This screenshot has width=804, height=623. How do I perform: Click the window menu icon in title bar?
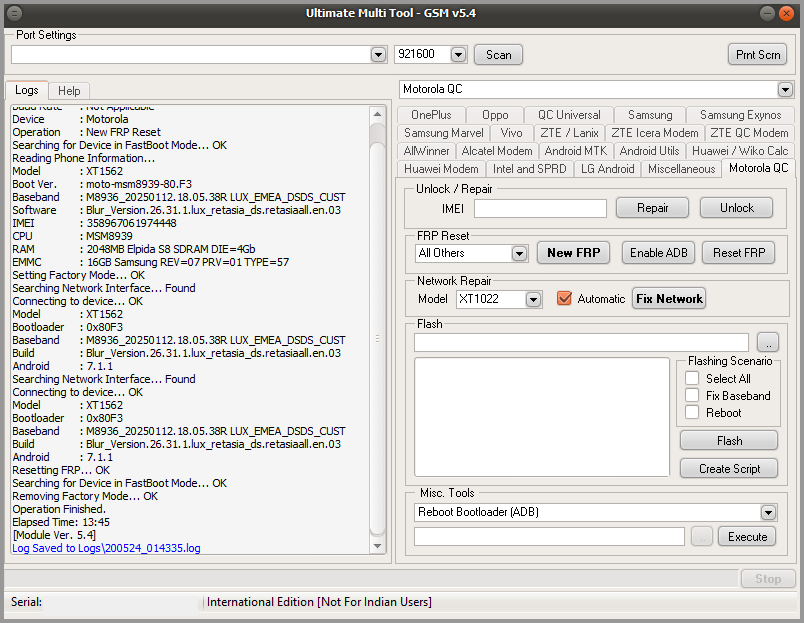[15, 13]
